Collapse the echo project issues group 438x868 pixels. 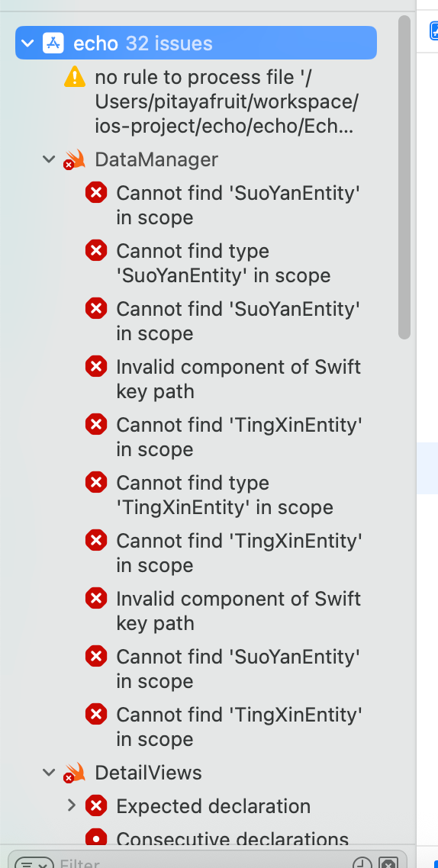(27, 43)
